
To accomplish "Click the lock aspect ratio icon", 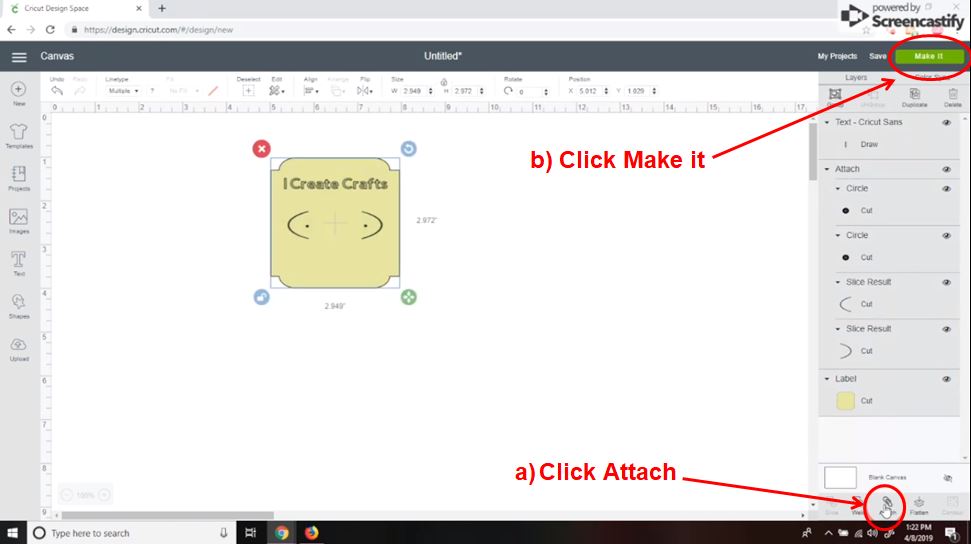I will click(444, 82).
